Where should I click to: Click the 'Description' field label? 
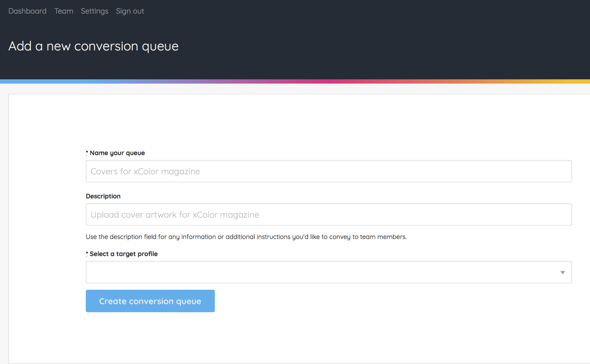point(103,196)
